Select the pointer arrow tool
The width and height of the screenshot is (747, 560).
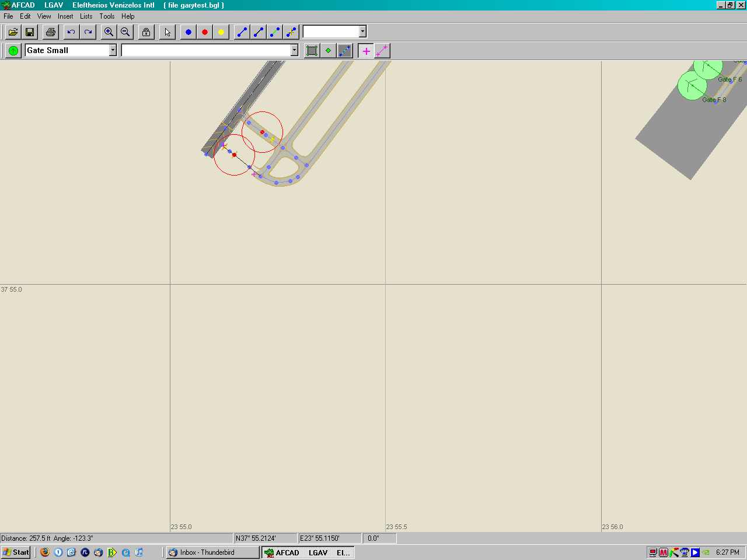[x=167, y=32]
